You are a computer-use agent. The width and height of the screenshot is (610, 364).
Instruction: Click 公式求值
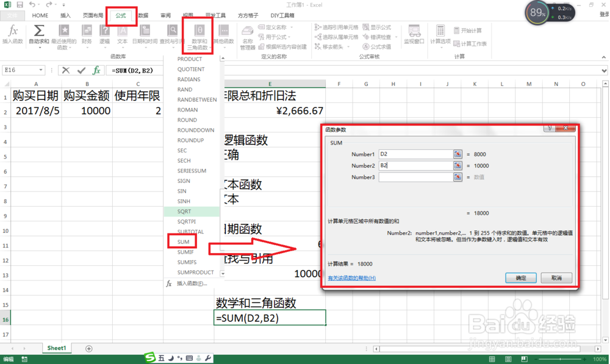(x=376, y=47)
